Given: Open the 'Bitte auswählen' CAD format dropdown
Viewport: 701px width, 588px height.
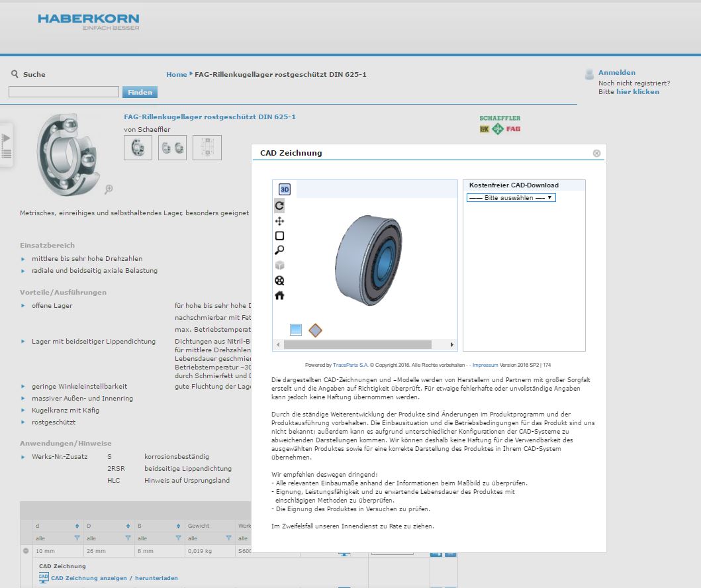Looking at the screenshot, I should point(510,198).
